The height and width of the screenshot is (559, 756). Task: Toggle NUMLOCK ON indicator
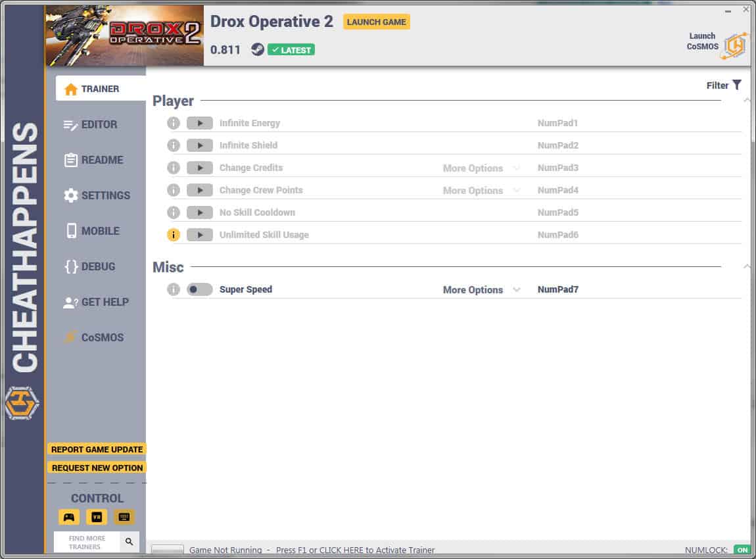pyautogui.click(x=742, y=550)
